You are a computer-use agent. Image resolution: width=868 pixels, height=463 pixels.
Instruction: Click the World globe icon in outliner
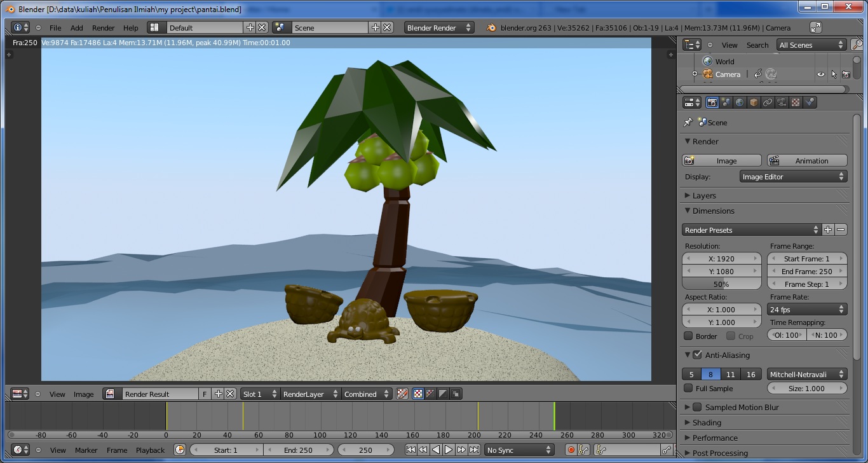pyautogui.click(x=708, y=62)
